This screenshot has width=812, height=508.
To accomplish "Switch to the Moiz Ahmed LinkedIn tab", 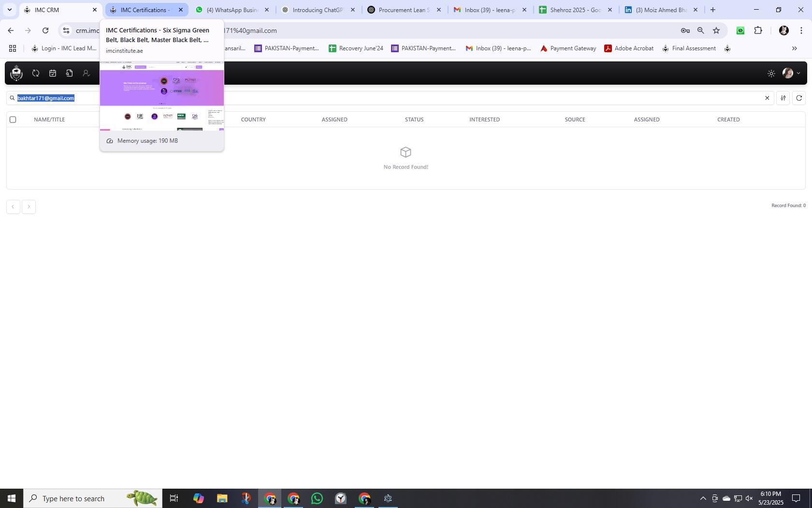I will (662, 10).
